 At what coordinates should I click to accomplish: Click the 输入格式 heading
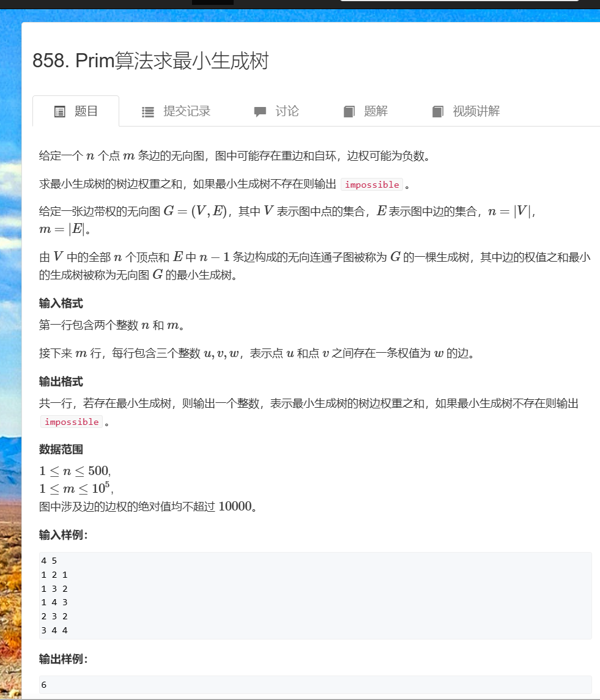pos(61,304)
